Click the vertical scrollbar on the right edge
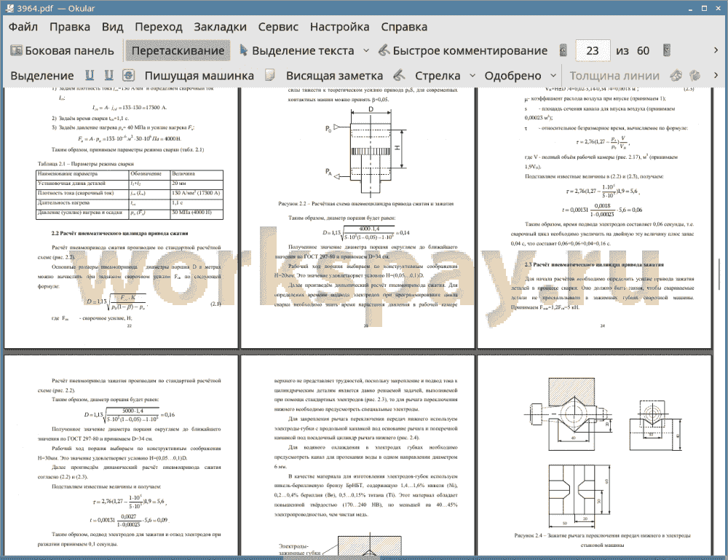 coord(719,274)
